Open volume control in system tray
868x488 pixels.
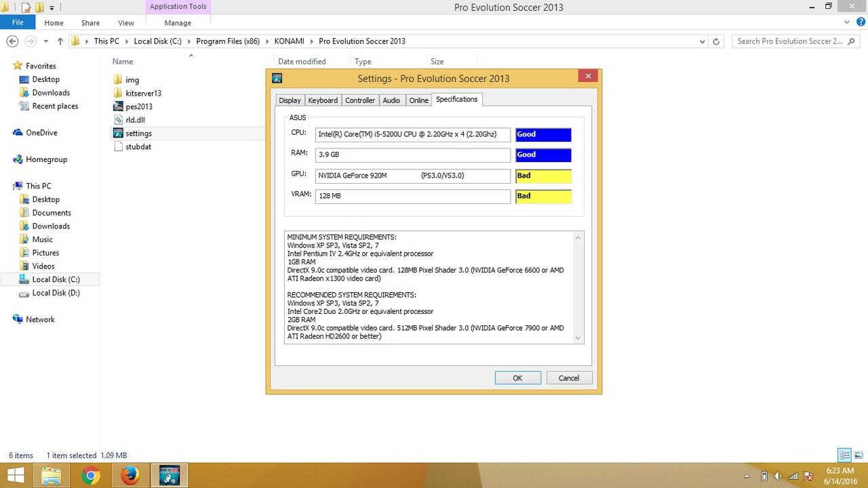pos(778,476)
